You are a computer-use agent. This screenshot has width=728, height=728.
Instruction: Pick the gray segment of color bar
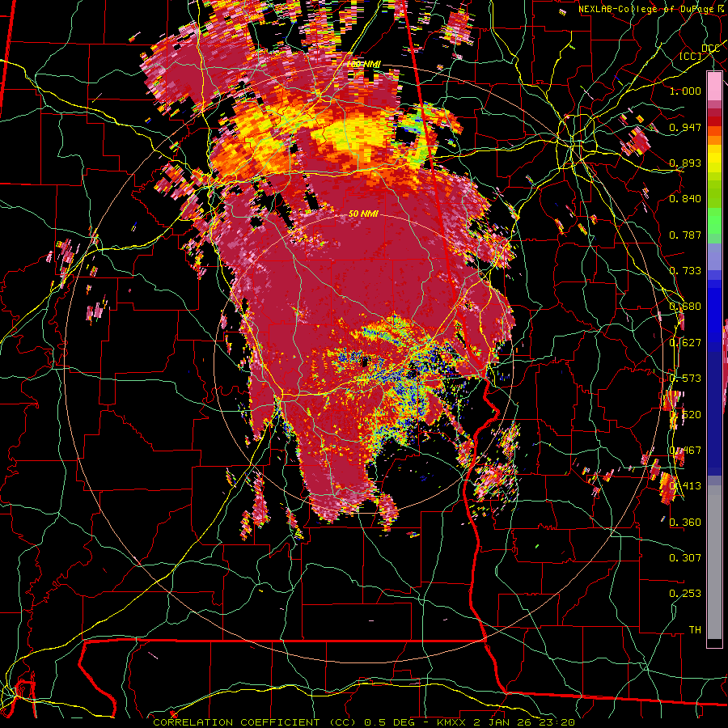pyautogui.click(x=714, y=564)
